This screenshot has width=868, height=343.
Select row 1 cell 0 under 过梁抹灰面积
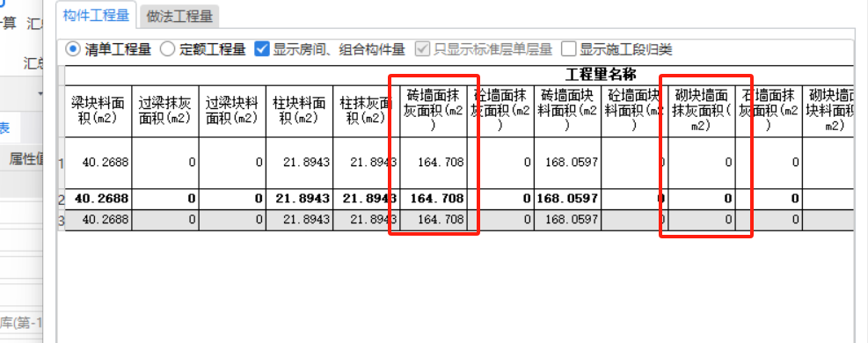click(165, 163)
